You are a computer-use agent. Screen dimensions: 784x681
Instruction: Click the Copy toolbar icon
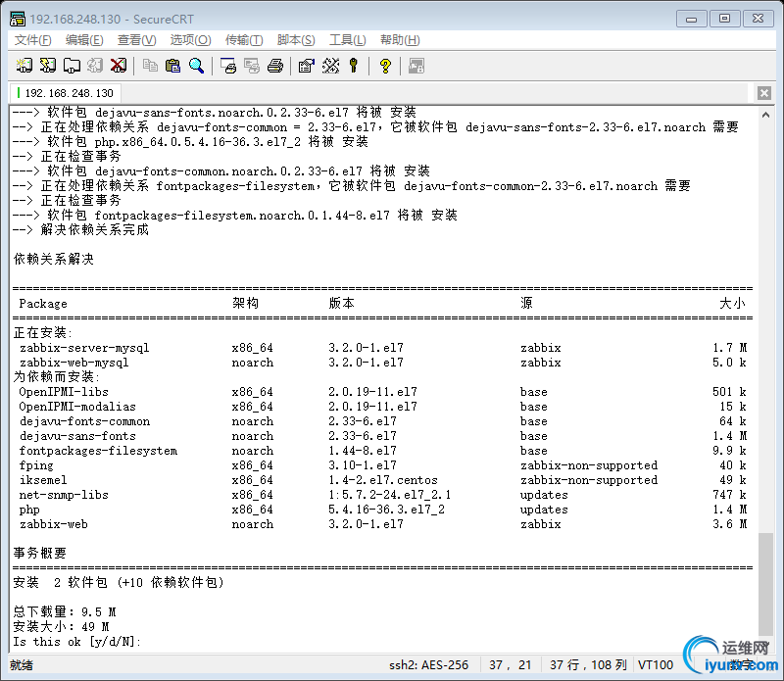point(150,66)
